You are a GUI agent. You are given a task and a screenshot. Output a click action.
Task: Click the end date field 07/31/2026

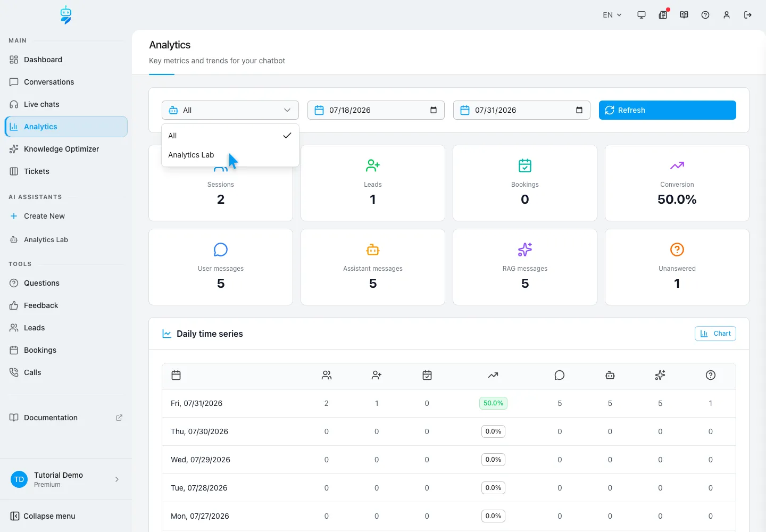pos(522,110)
